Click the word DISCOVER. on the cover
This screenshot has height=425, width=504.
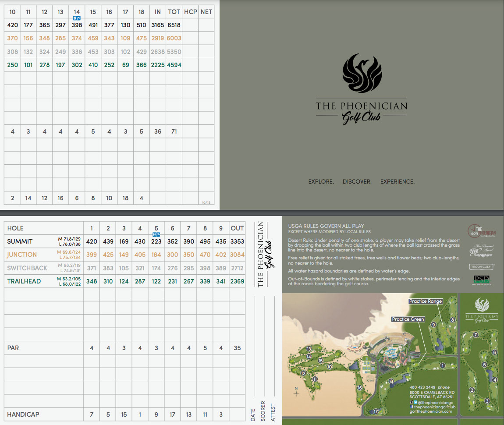(x=357, y=182)
